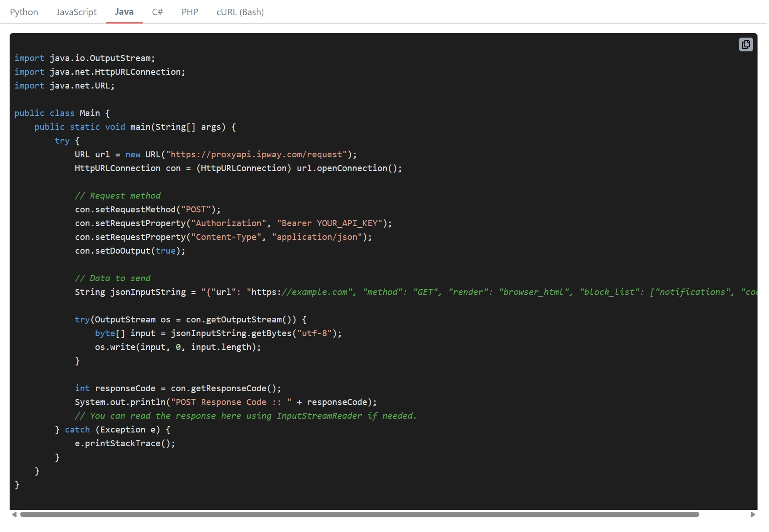Image resolution: width=769 pixels, height=532 pixels.
Task: Click the import java.net.URL line
Action: pos(64,85)
